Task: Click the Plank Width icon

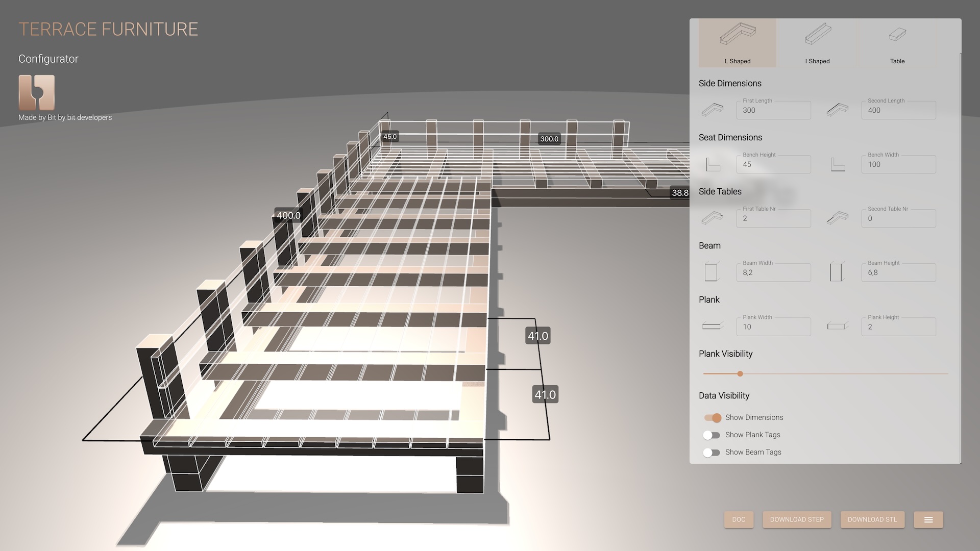Action: coord(713,326)
